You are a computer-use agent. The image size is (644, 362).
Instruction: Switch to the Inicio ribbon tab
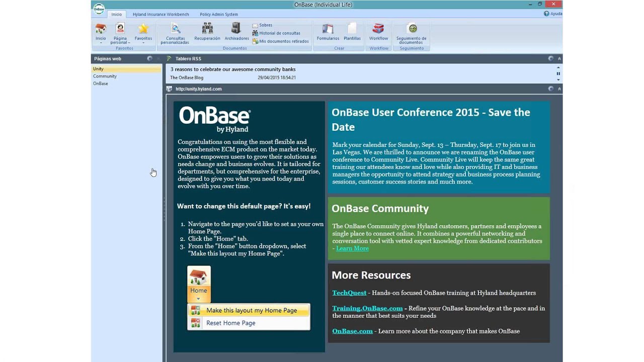[117, 14]
